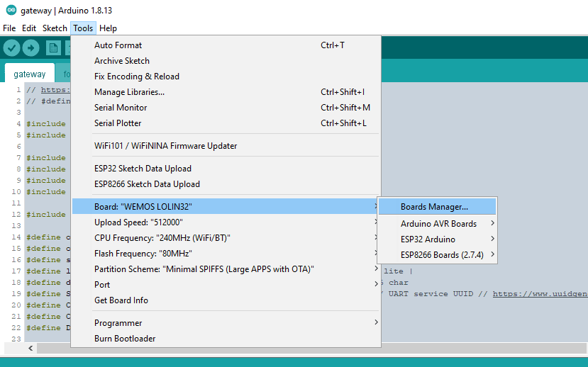Click the Upload arrow toolbar icon
588x367 pixels.
click(30, 48)
